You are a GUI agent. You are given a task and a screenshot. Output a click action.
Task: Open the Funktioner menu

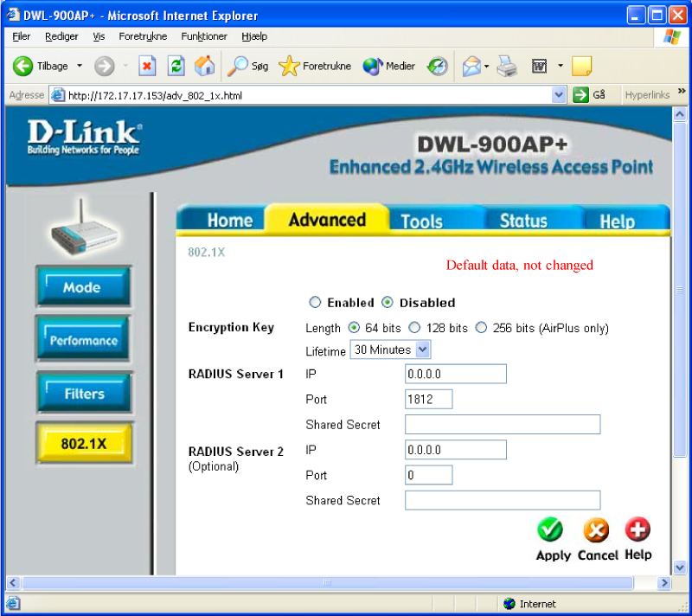point(204,36)
